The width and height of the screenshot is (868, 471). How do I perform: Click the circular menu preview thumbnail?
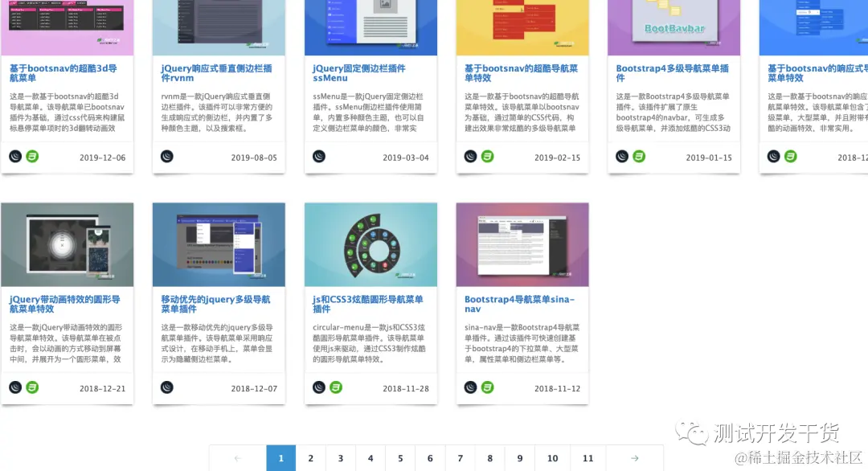(371, 244)
